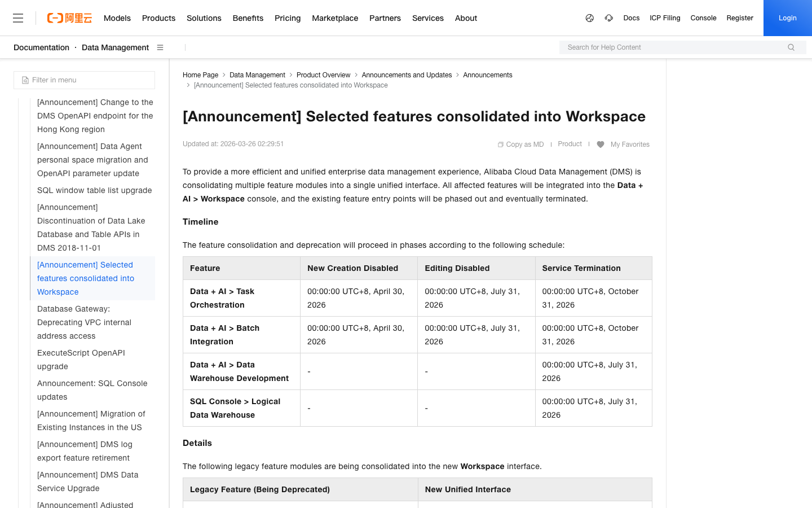The height and width of the screenshot is (508, 812).
Task: Click the search magnifier icon
Action: [791, 47]
